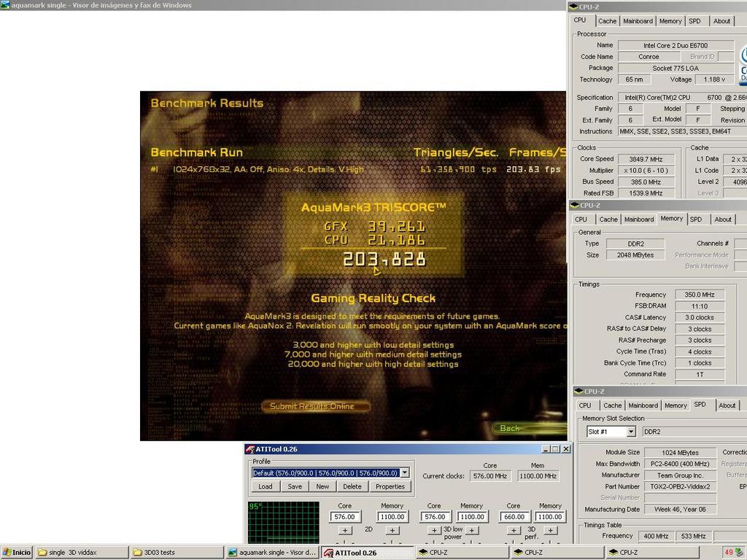Image resolution: width=747 pixels, height=560 pixels.
Task: Click the '11:10' FSB:DRAM value
Action: pos(700,307)
